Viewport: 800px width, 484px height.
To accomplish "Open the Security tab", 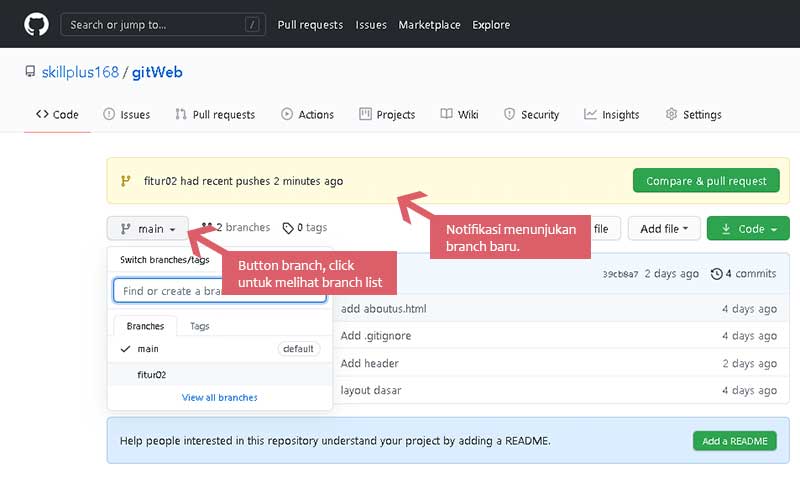I will (x=531, y=115).
